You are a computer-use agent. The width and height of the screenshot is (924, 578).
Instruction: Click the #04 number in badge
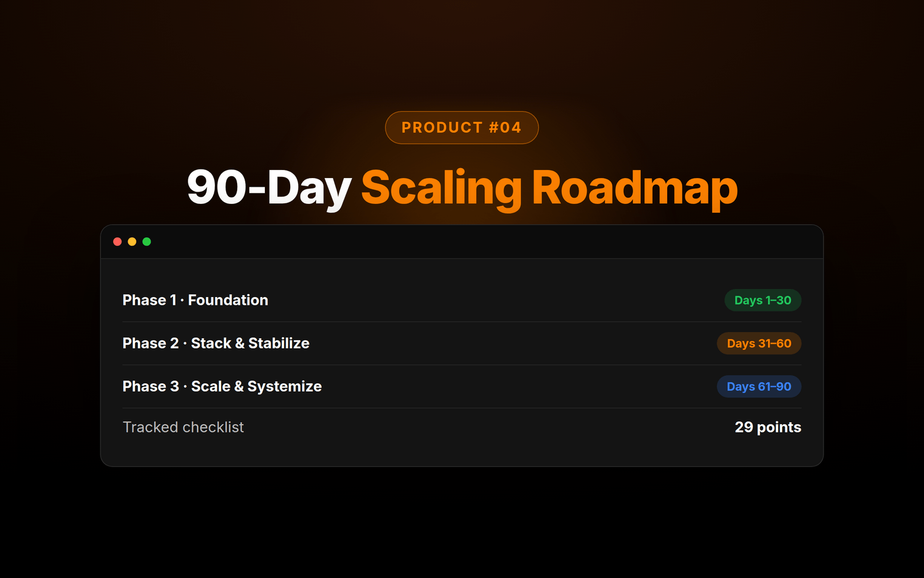click(505, 128)
